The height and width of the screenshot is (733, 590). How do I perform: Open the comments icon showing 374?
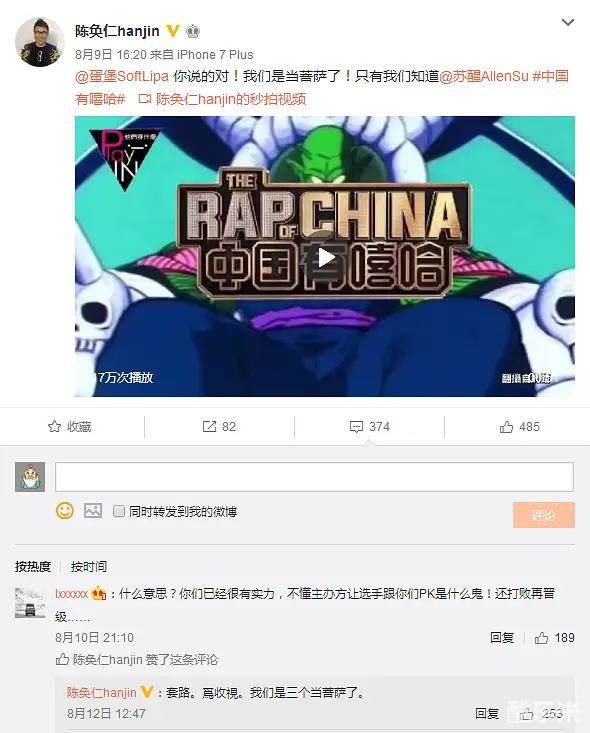pyautogui.click(x=356, y=427)
